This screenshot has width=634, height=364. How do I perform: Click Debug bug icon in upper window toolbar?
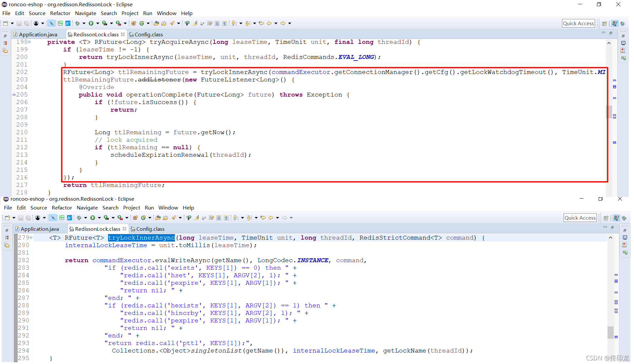78,23
